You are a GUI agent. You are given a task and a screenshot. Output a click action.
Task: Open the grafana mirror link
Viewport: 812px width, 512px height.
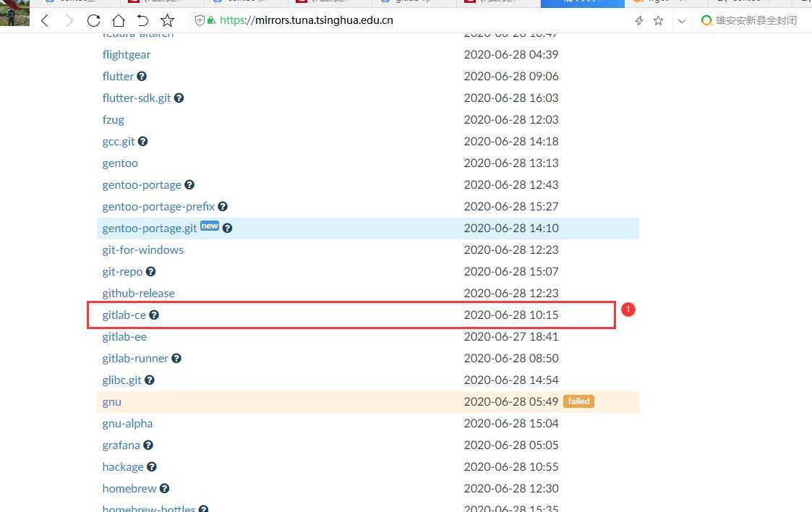121,445
